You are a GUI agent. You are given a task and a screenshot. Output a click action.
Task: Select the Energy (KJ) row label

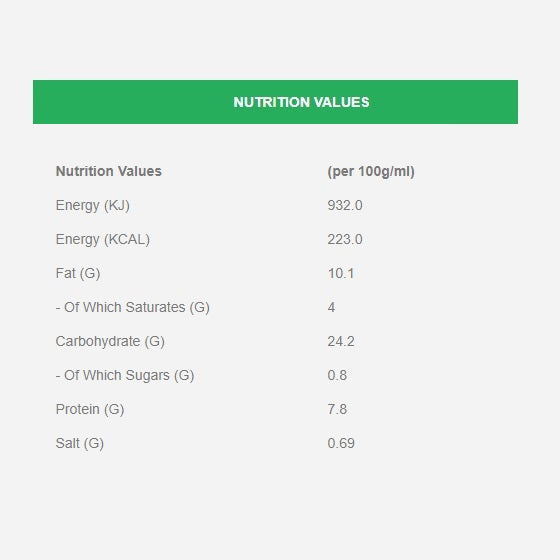coord(92,205)
